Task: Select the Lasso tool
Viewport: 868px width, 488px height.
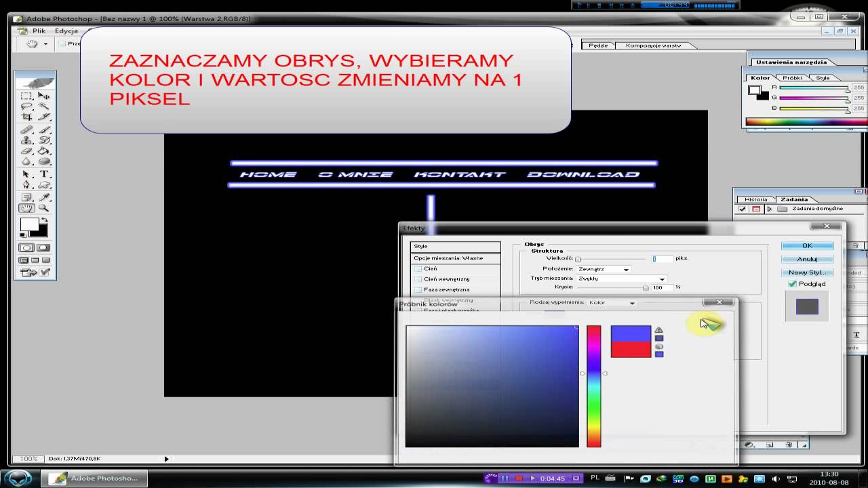Action: coord(26,106)
